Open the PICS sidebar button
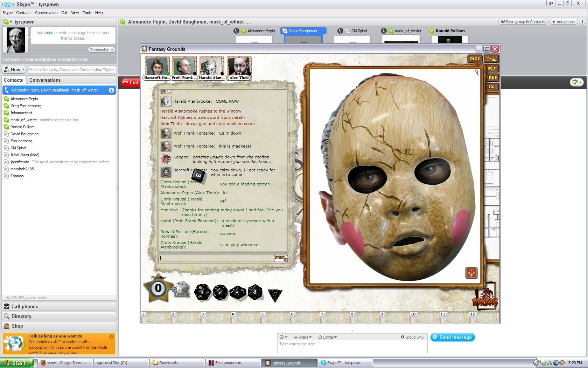 [475, 59]
